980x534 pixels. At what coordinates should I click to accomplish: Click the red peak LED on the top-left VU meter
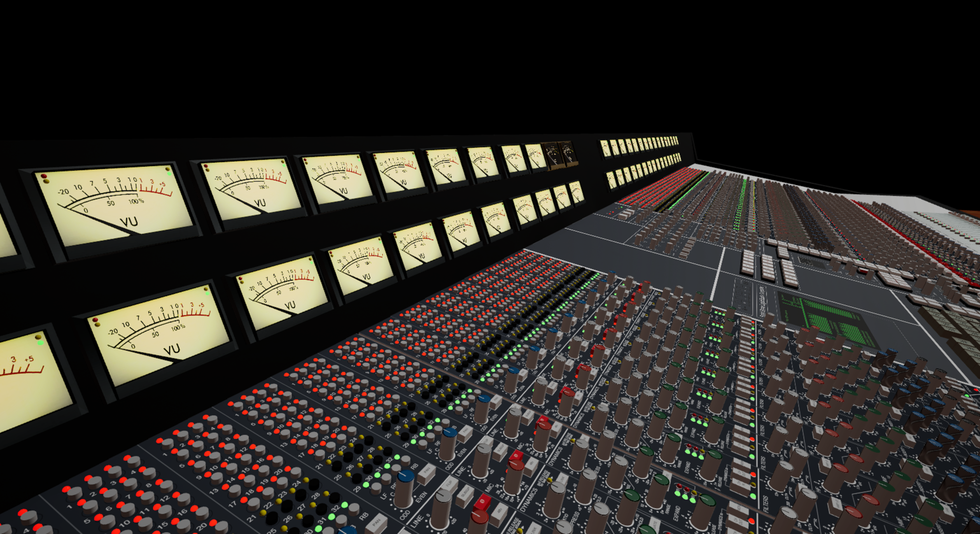tap(44, 176)
